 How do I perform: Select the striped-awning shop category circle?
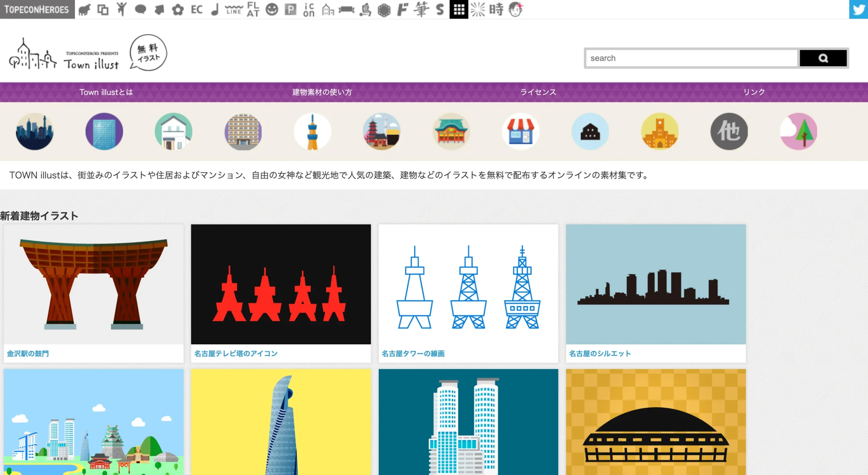521,131
